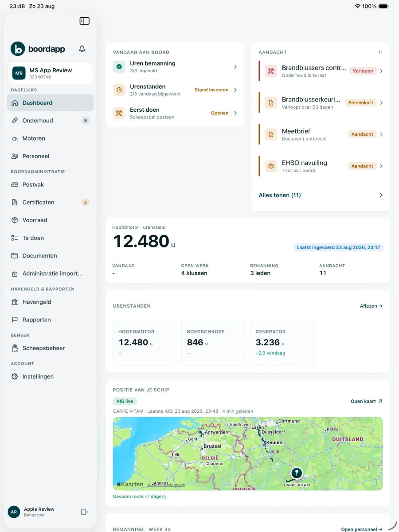Select the Hoofdmotor hours card
This screenshot has height=532, width=399.
pyautogui.click(x=145, y=342)
